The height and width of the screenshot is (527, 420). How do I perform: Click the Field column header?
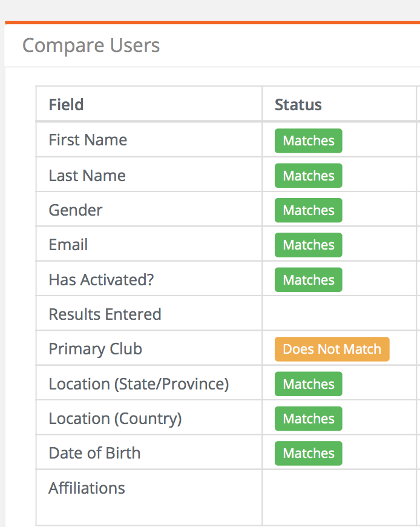click(x=66, y=105)
